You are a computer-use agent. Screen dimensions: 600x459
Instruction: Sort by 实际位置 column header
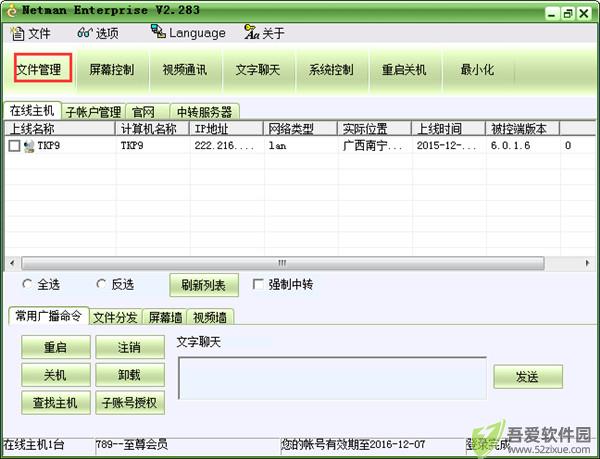374,129
